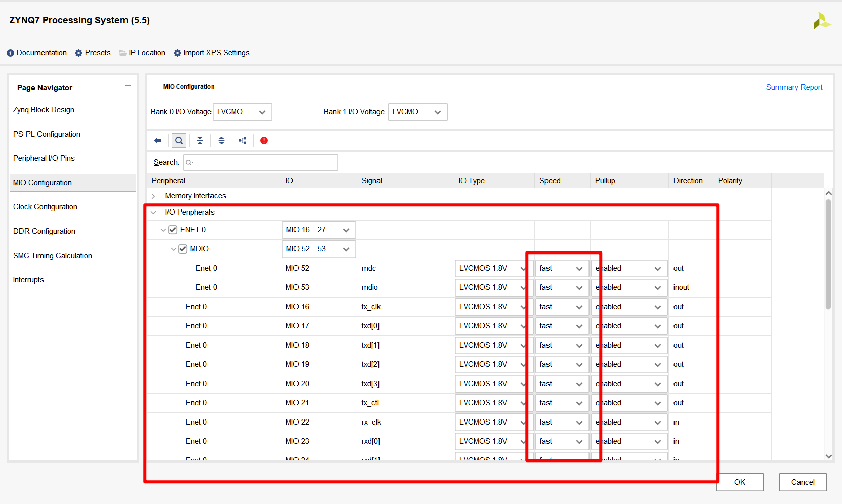Go to DDR Configuration page
The height and width of the screenshot is (504, 842).
(x=44, y=231)
